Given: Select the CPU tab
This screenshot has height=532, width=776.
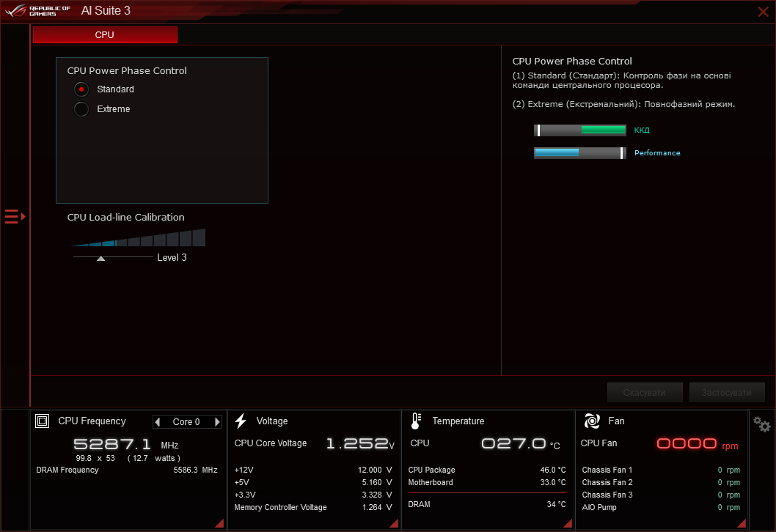Looking at the screenshot, I should [x=104, y=34].
